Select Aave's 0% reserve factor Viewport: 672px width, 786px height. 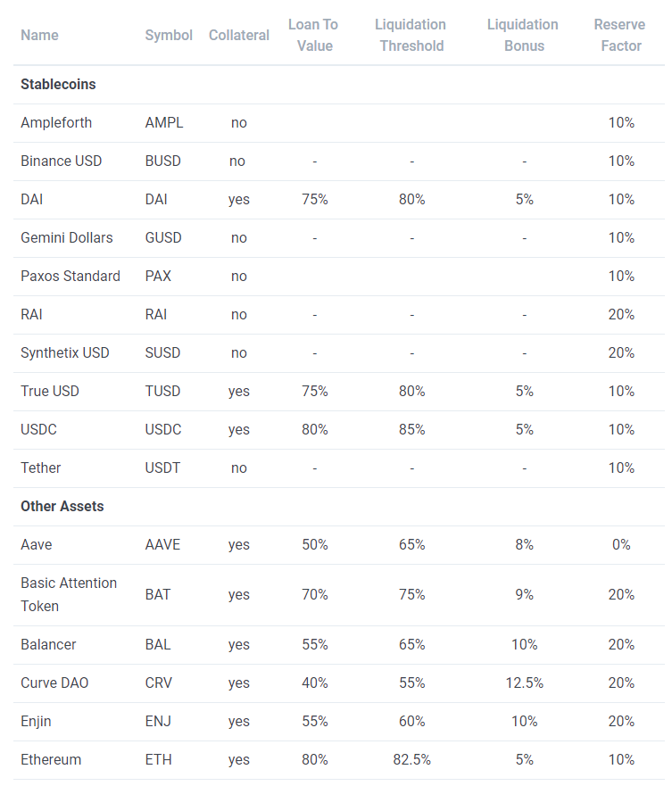tap(621, 544)
